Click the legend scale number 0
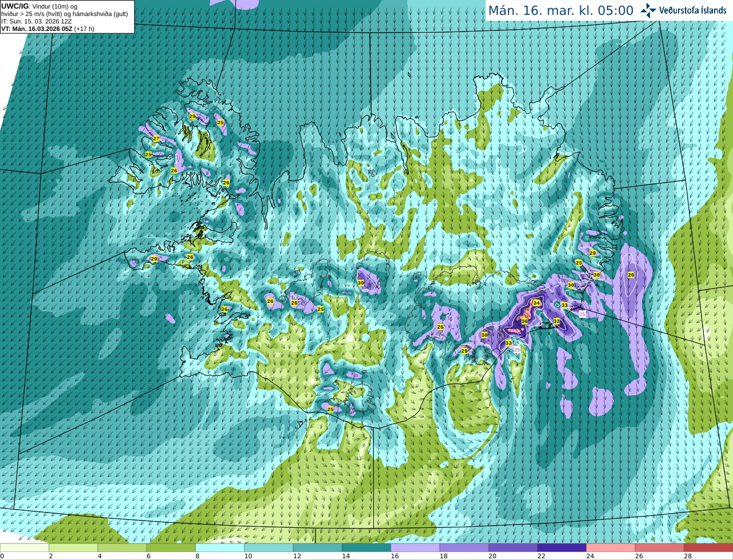The height and width of the screenshot is (560, 733). (2, 556)
